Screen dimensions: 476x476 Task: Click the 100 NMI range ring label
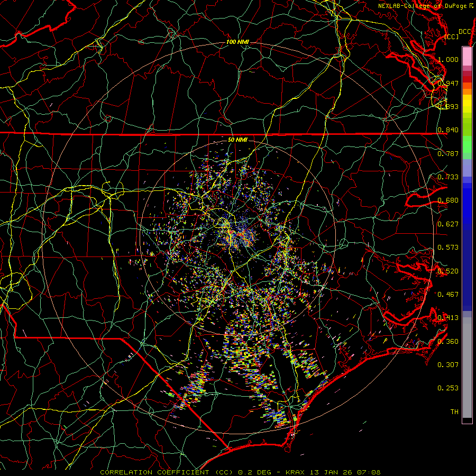coord(237,42)
